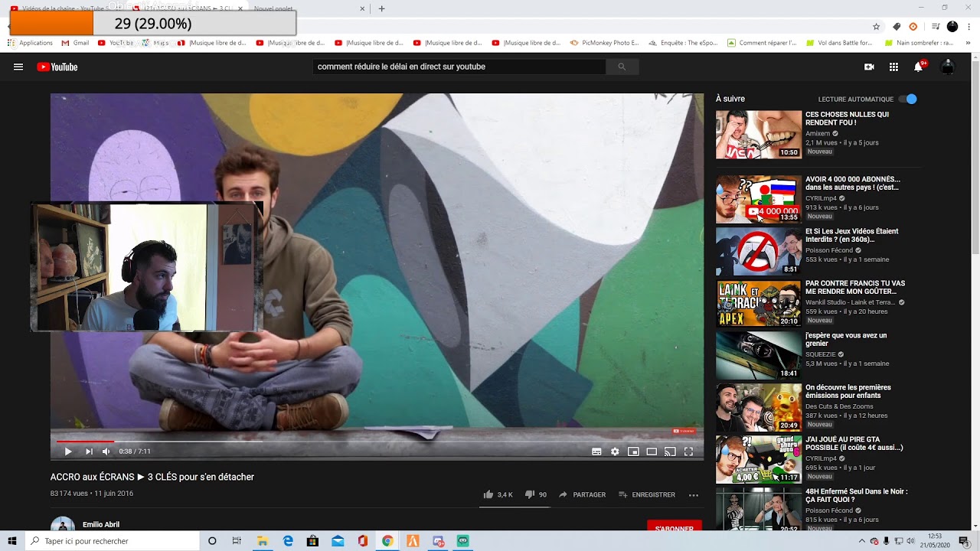Image resolution: width=980 pixels, height=551 pixels.
Task: Click the PARTAGER share button
Action: (582, 495)
